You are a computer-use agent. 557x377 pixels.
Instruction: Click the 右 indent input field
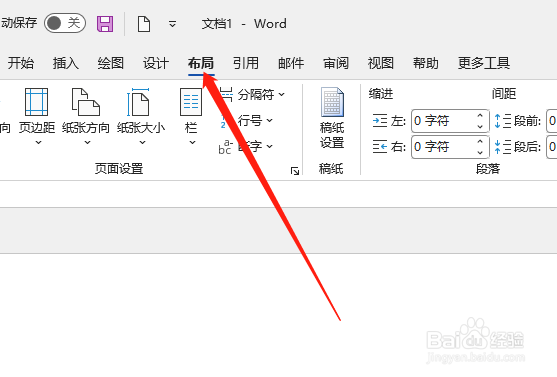pyautogui.click(x=443, y=147)
